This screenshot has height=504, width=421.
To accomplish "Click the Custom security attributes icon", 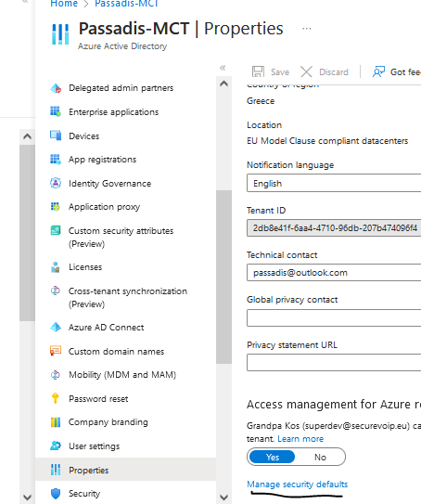I will [x=56, y=230].
